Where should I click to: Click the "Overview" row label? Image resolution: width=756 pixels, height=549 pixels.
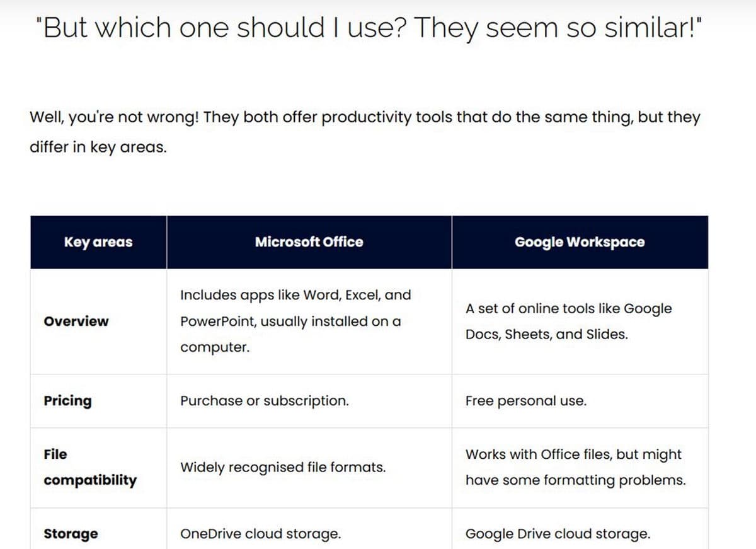pyautogui.click(x=76, y=321)
